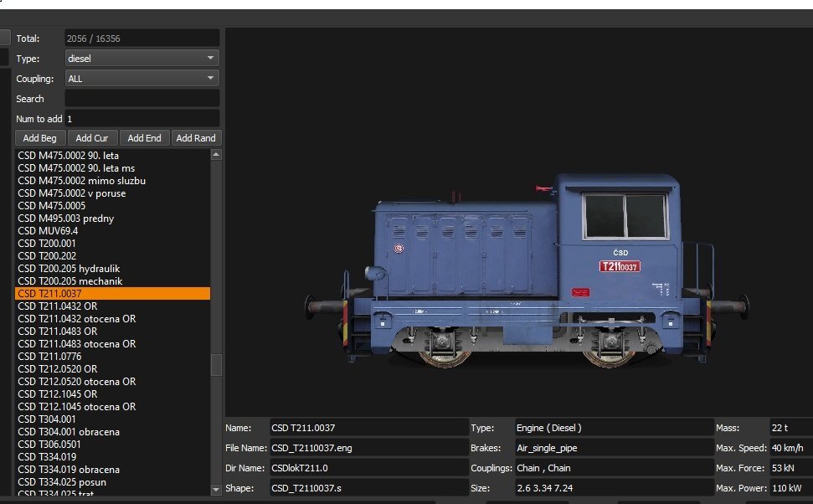Image resolution: width=813 pixels, height=504 pixels.
Task: Open the Type dropdown showing diesel
Action: tap(142, 59)
